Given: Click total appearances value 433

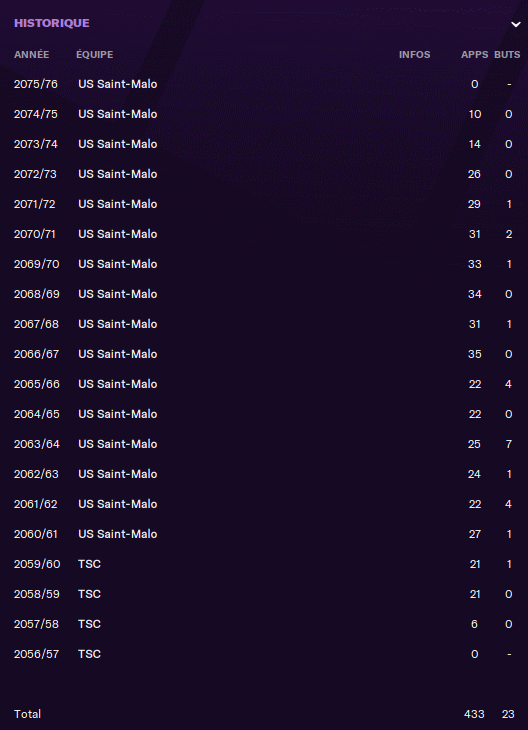Looking at the screenshot, I should pyautogui.click(x=474, y=714).
